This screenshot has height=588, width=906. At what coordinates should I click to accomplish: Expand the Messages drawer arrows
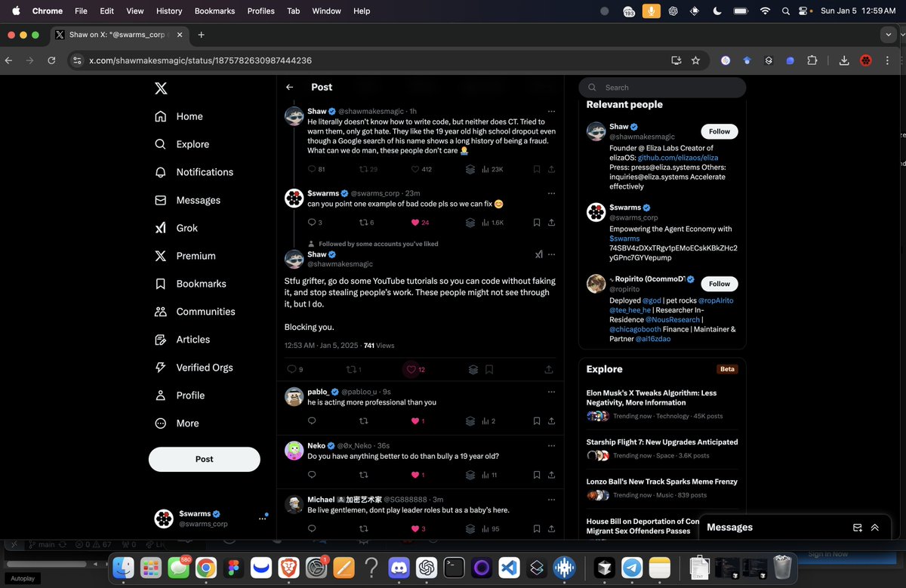point(875,528)
